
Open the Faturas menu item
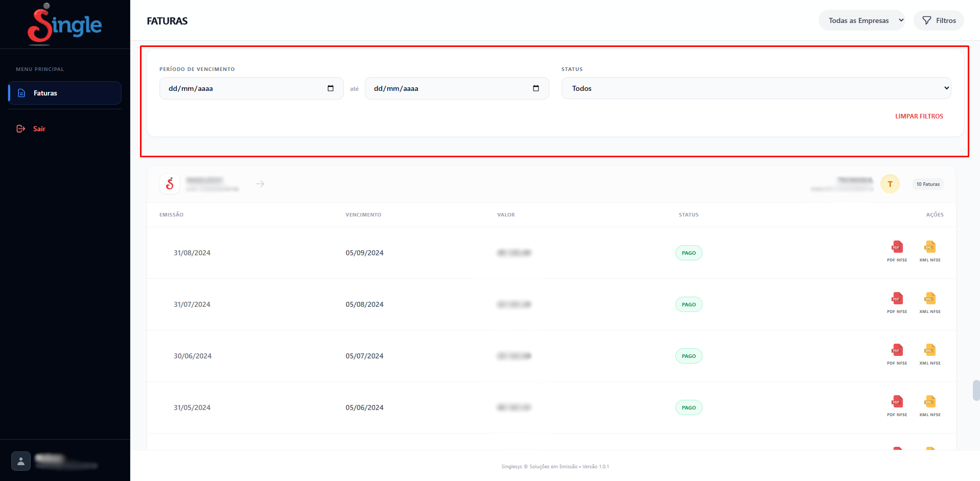point(65,93)
